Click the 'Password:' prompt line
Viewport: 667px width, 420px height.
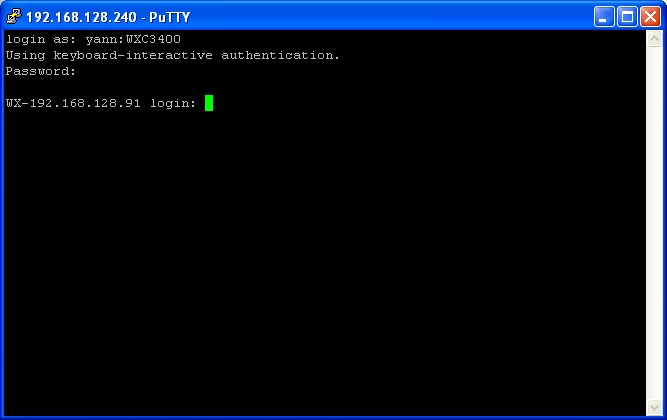click(41, 71)
